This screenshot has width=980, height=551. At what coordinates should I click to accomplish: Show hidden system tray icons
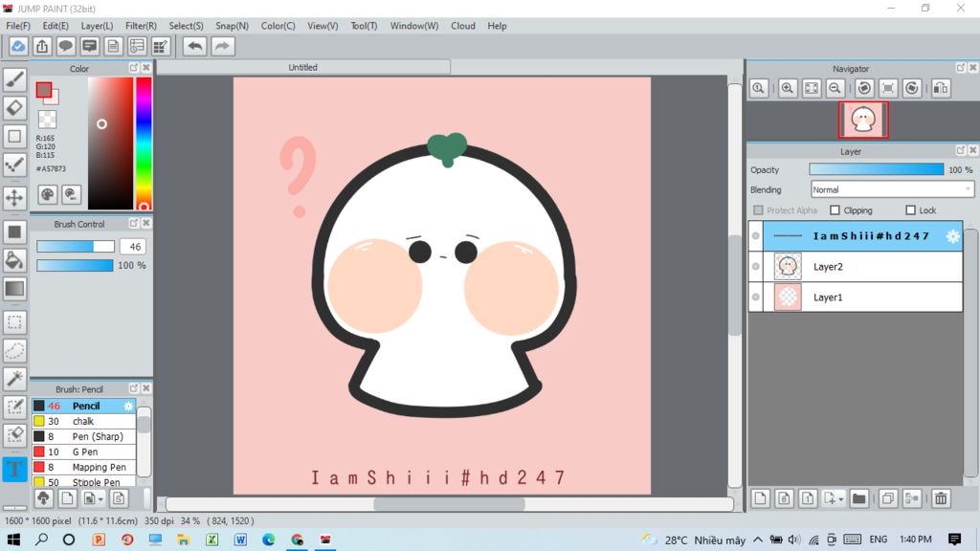pos(758,540)
